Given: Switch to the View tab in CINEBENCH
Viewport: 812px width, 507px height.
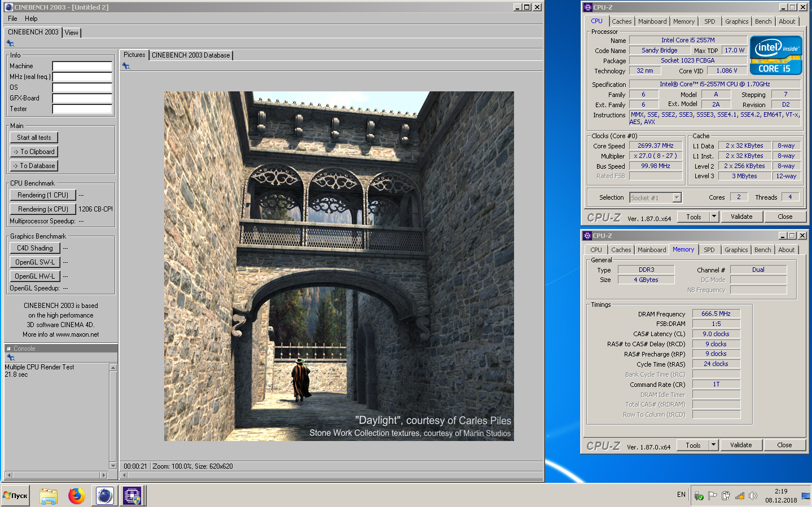Looking at the screenshot, I should pos(72,33).
